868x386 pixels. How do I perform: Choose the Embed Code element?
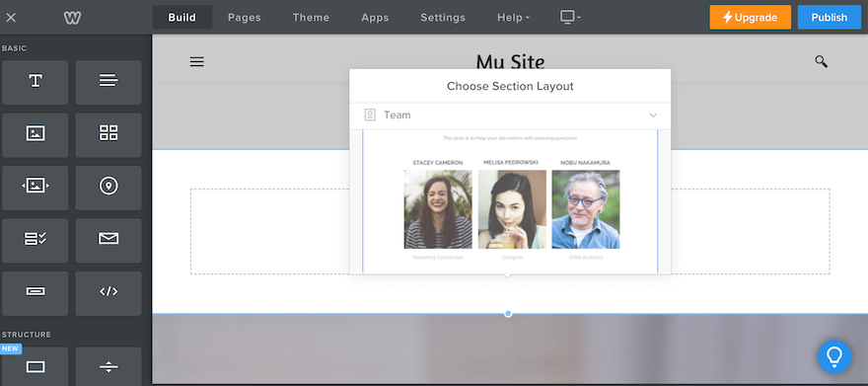click(x=108, y=292)
